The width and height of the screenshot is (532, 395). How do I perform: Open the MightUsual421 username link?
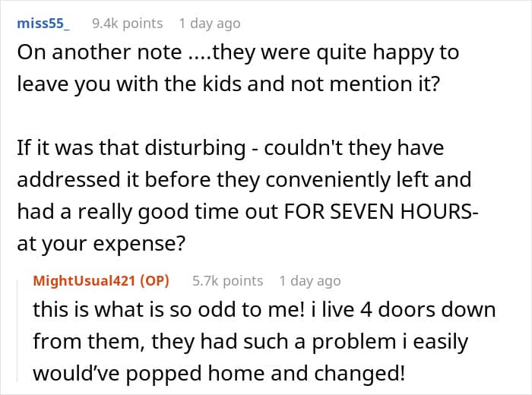[84, 281]
